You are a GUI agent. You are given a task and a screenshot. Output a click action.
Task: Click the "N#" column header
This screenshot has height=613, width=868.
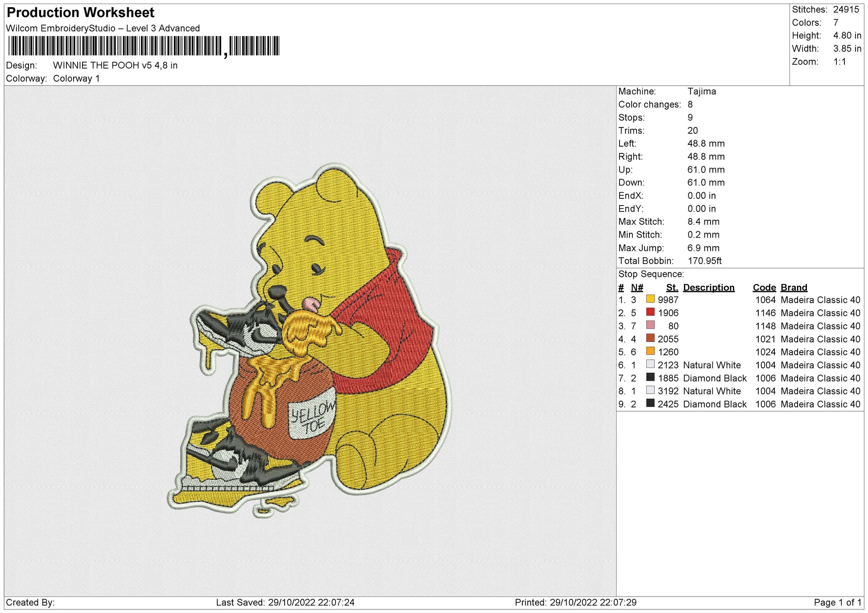637,288
